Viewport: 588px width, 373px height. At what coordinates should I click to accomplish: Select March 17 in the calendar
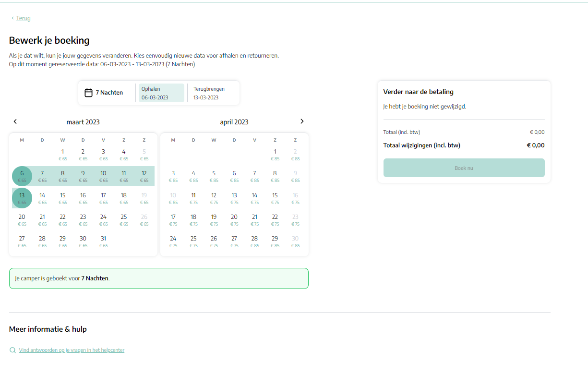[x=104, y=198]
